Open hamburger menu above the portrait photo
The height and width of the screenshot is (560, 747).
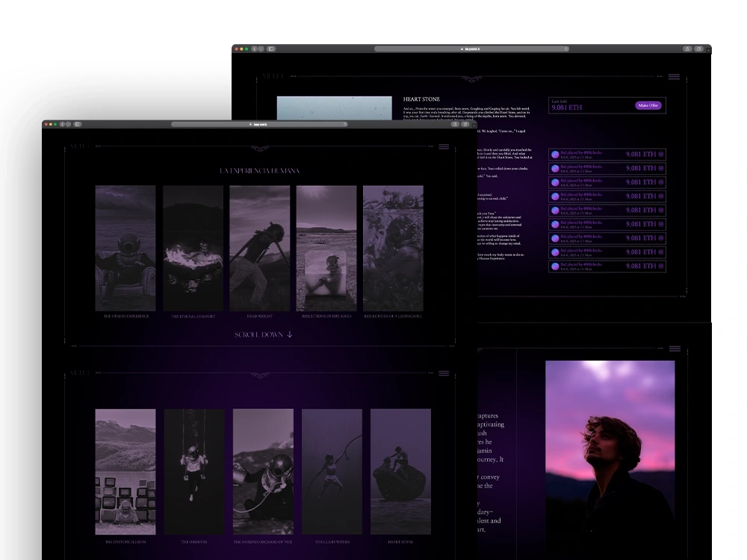click(675, 349)
